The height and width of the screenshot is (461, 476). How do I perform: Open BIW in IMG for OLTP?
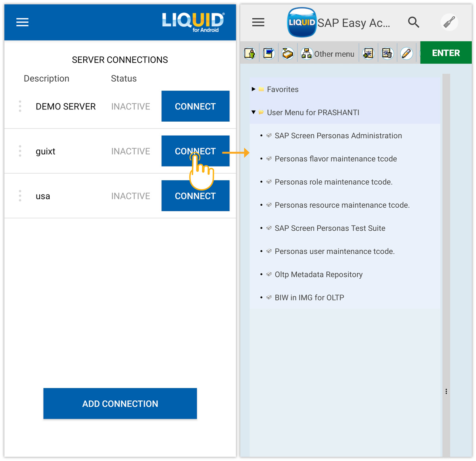309,298
